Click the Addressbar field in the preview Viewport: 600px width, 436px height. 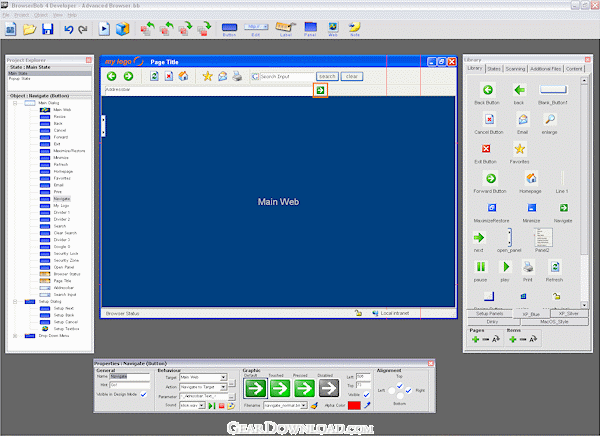pos(209,90)
